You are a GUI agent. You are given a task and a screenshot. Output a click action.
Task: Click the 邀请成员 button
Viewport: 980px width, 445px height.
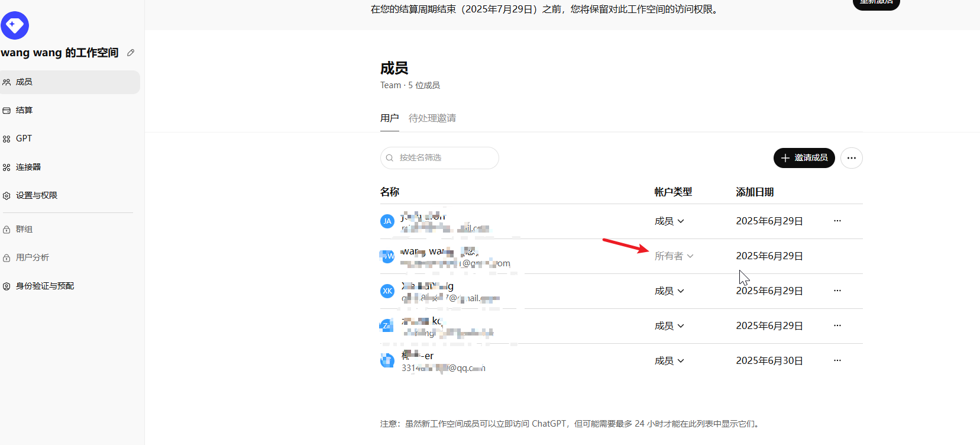tap(804, 158)
